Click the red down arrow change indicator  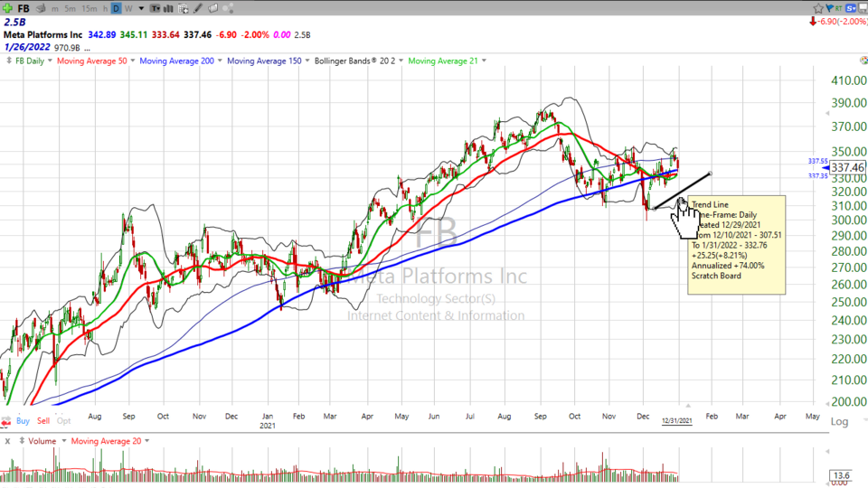pyautogui.click(x=813, y=22)
